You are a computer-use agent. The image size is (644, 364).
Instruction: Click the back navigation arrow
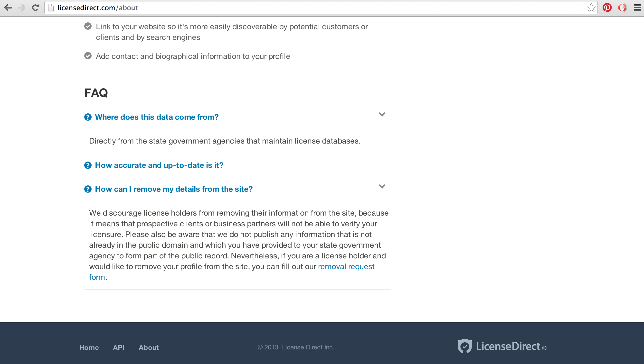point(9,8)
